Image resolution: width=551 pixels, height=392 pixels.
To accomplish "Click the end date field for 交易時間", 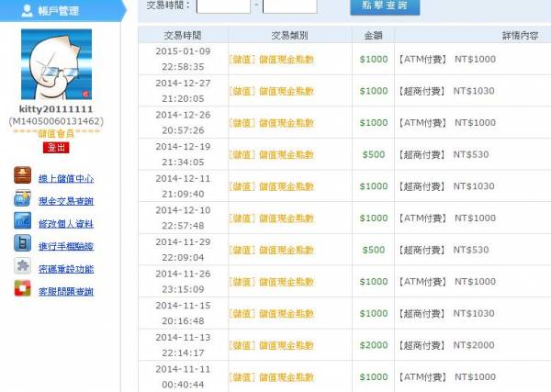I will (289, 6).
